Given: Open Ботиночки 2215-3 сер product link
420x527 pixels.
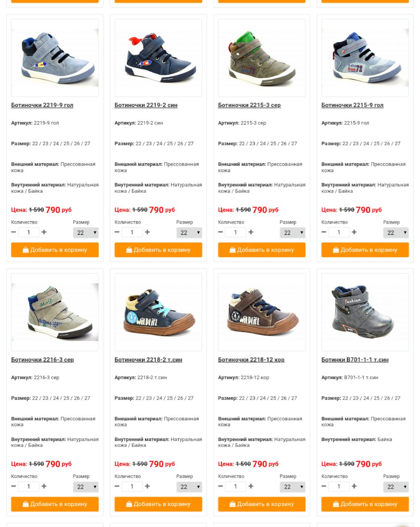Looking at the screenshot, I should click(249, 105).
